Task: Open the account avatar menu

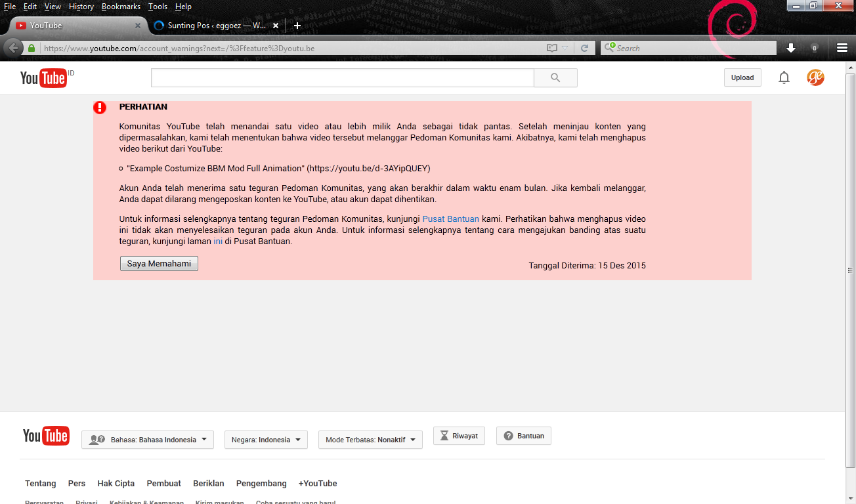Action: pyautogui.click(x=815, y=77)
